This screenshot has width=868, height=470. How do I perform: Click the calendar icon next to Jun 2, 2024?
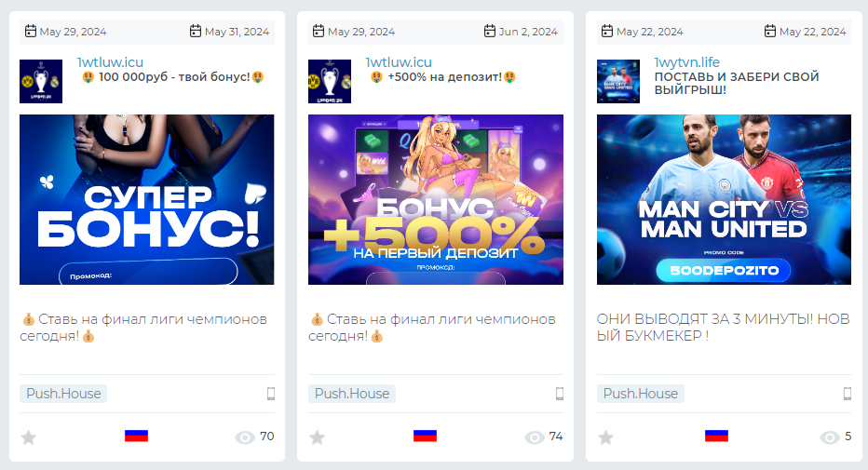(x=489, y=31)
